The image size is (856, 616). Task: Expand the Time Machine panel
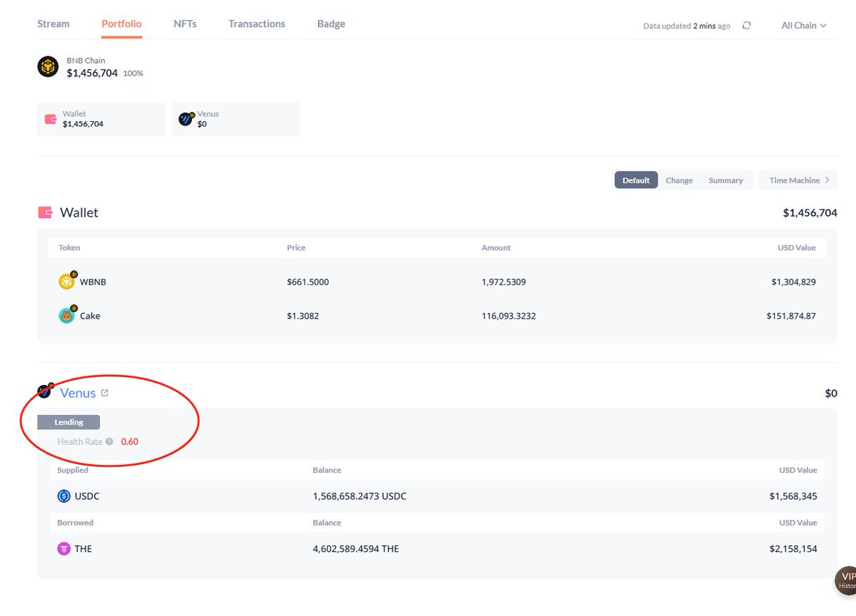798,180
